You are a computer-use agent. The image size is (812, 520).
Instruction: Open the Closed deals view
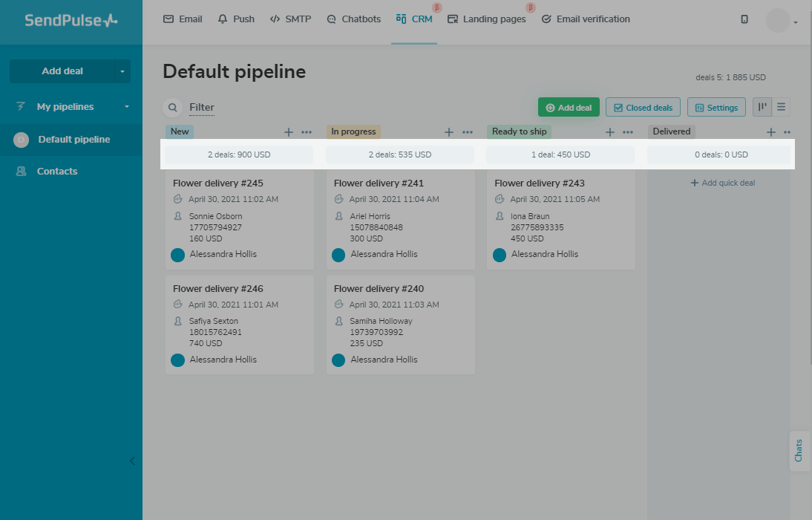[643, 108]
